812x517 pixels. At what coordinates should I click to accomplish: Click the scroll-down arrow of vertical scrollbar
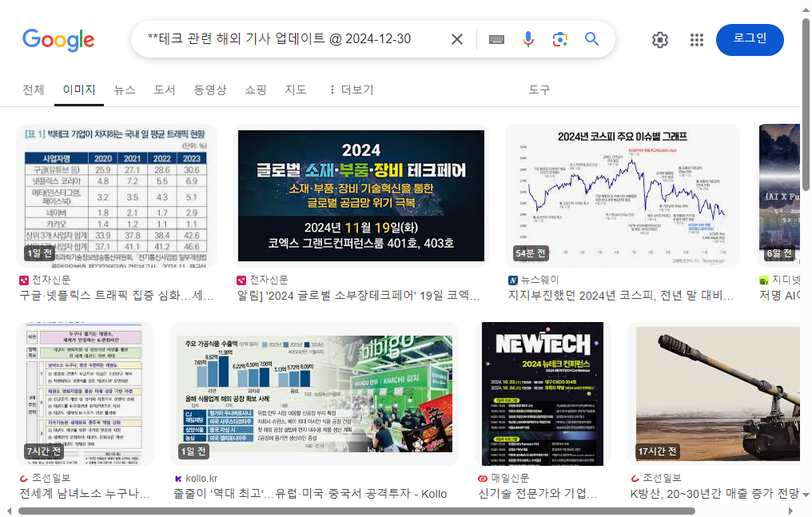click(806, 495)
